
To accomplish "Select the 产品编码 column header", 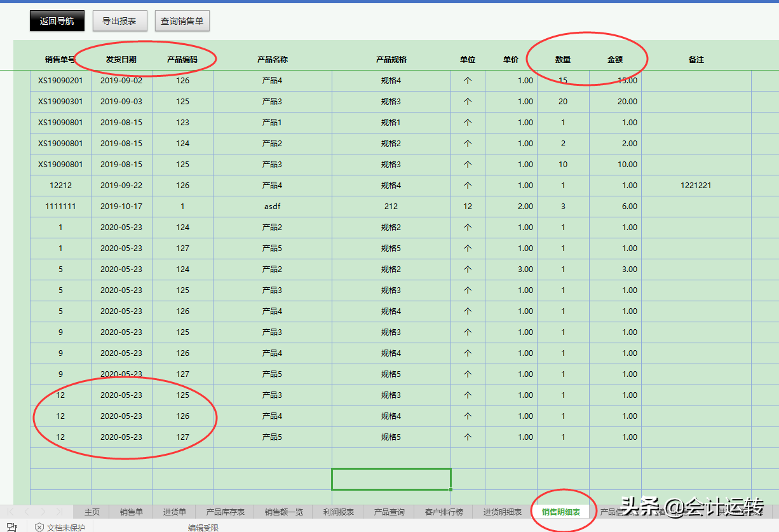I will pos(182,60).
